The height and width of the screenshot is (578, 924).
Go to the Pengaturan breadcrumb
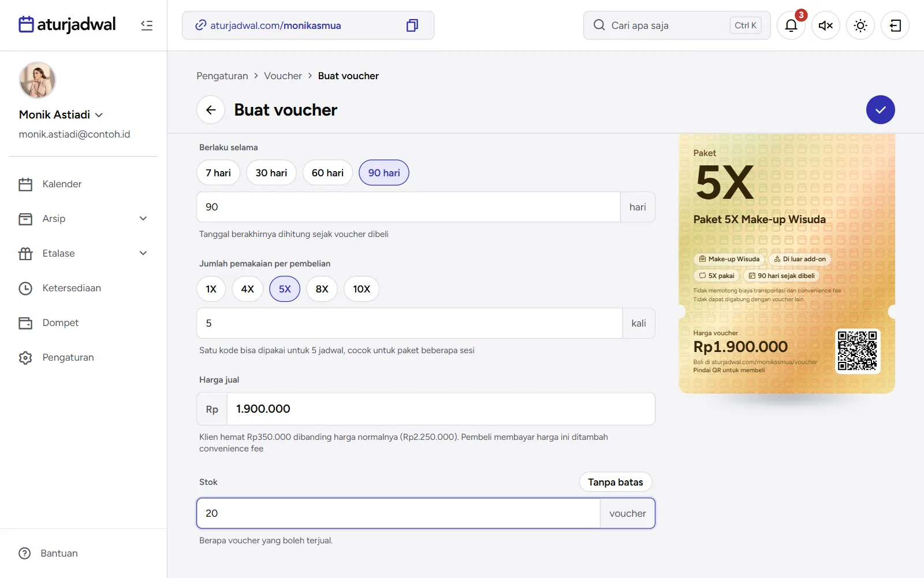(x=222, y=76)
